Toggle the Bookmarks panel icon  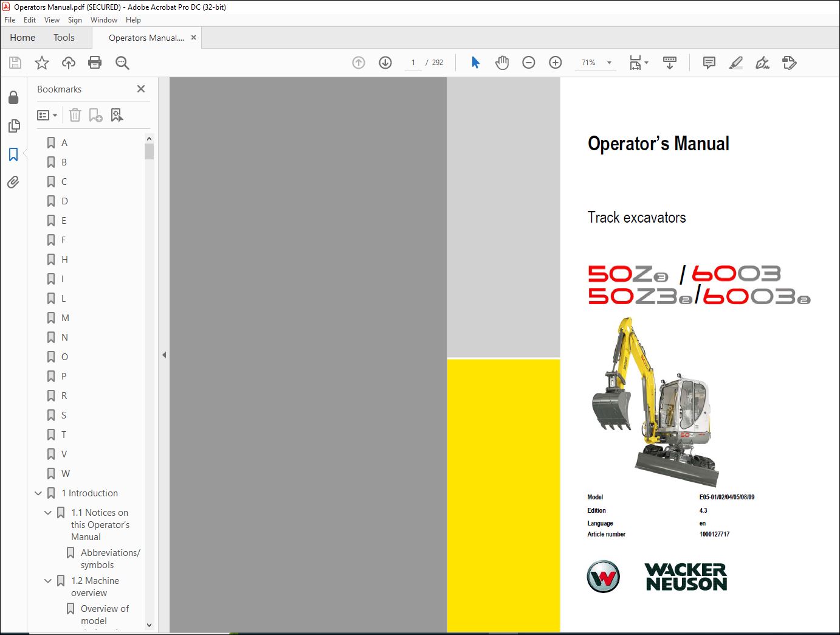[13, 154]
